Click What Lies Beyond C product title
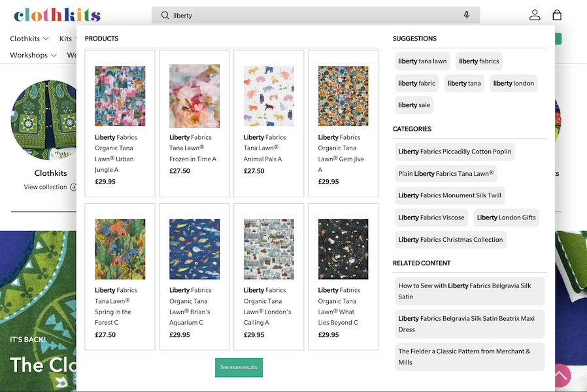The width and height of the screenshot is (587, 392). click(339, 306)
